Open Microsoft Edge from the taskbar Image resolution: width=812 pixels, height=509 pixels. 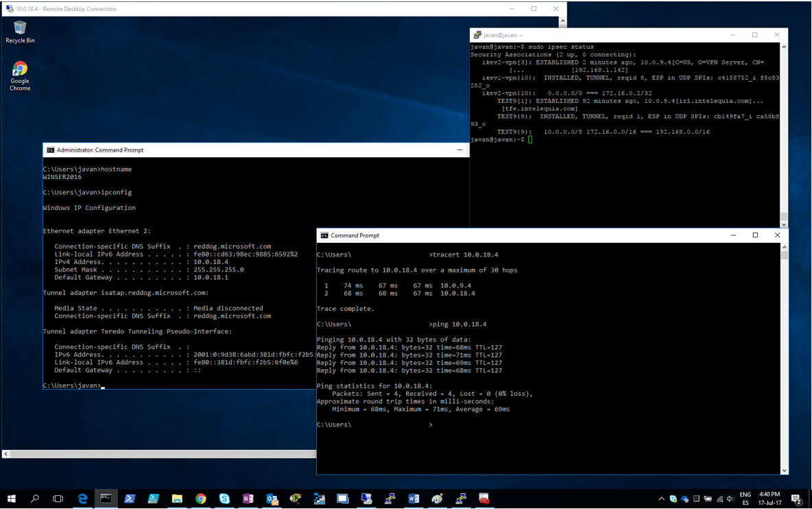click(x=82, y=499)
